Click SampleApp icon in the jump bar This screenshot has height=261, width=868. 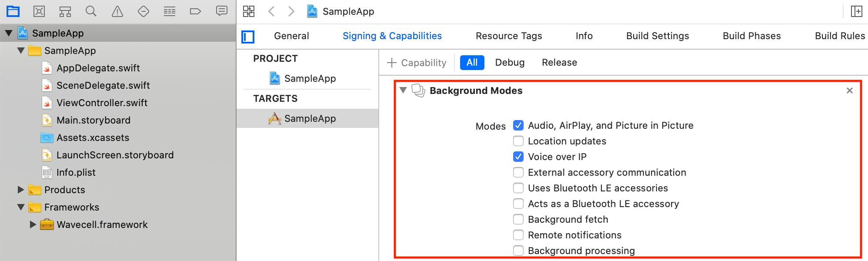tap(312, 11)
